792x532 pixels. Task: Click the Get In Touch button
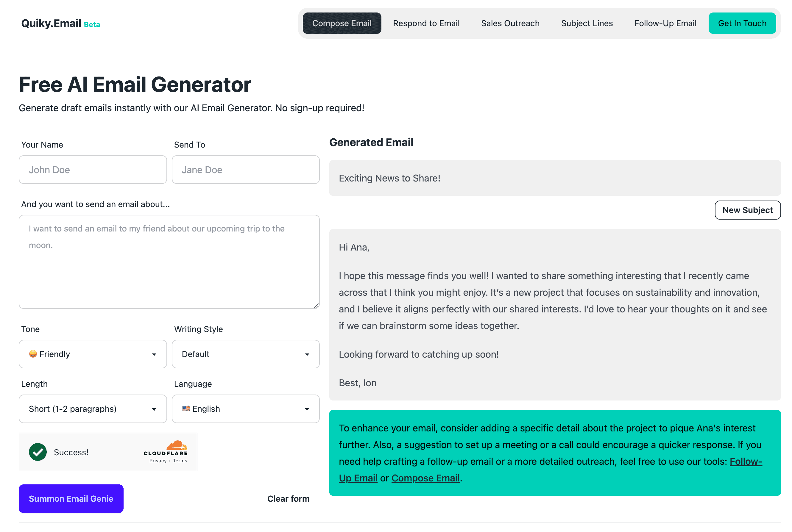click(742, 24)
